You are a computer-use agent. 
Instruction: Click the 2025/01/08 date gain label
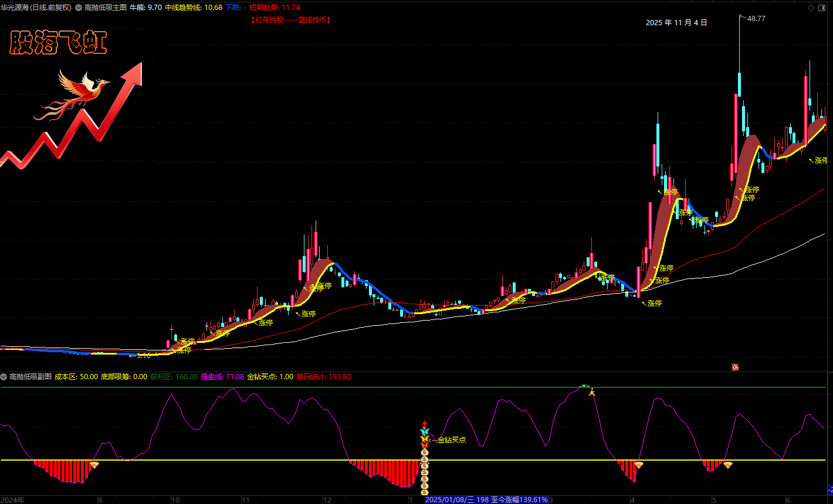pos(487,500)
